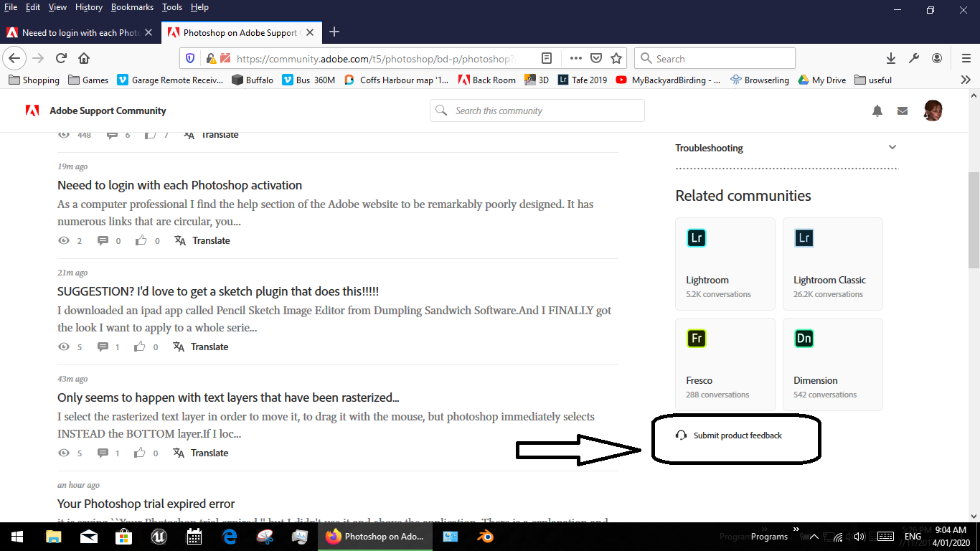Click the browser address bar URL
Screen dimensions: 980x551
coord(374,58)
